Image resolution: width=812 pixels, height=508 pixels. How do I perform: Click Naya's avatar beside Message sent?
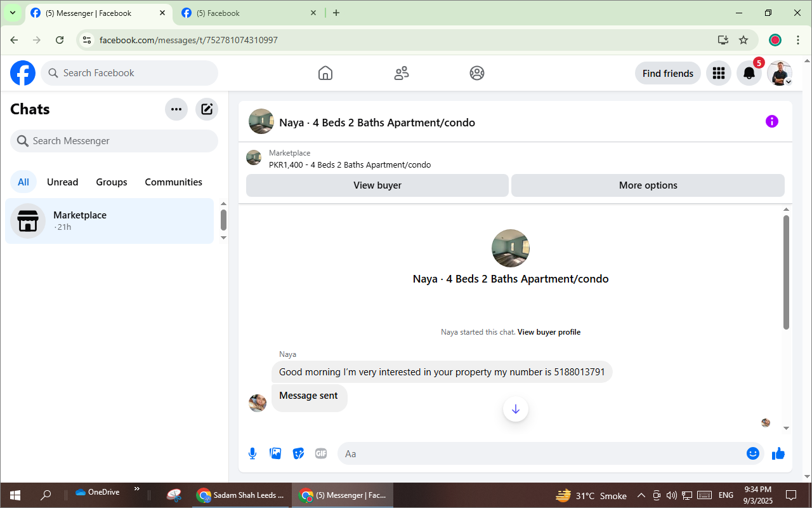click(x=258, y=403)
